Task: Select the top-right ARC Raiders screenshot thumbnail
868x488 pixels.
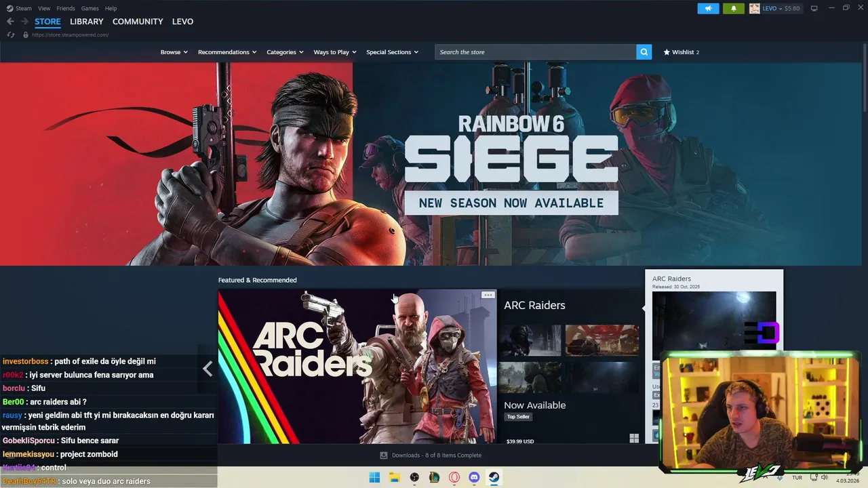Action: [x=602, y=340]
